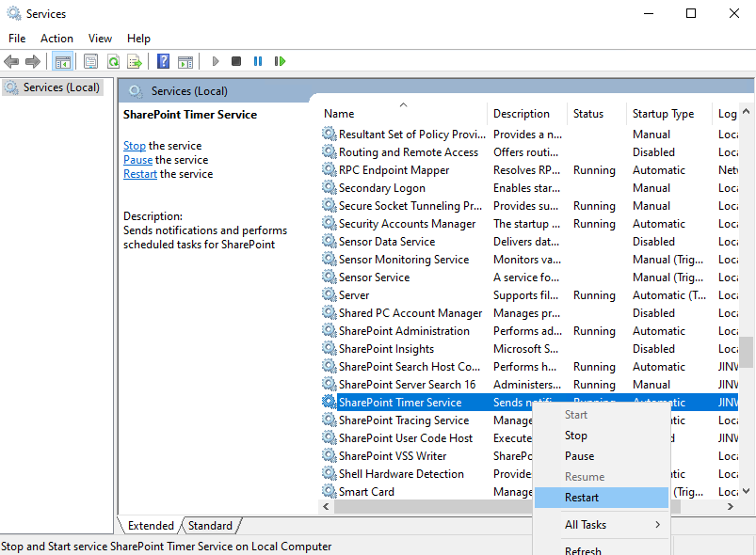Open Properties toolbar icon
Image resolution: width=756 pixels, height=555 pixels.
point(90,61)
